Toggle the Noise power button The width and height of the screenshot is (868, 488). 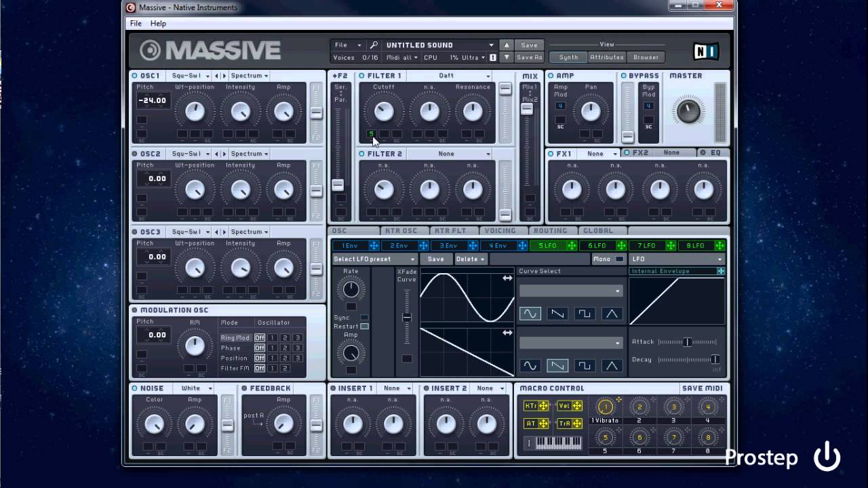point(135,388)
